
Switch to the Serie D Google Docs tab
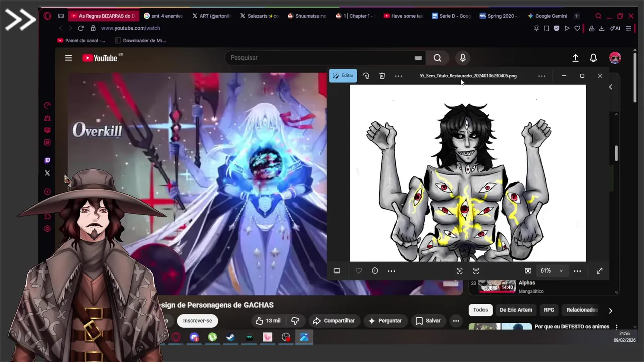point(451,16)
